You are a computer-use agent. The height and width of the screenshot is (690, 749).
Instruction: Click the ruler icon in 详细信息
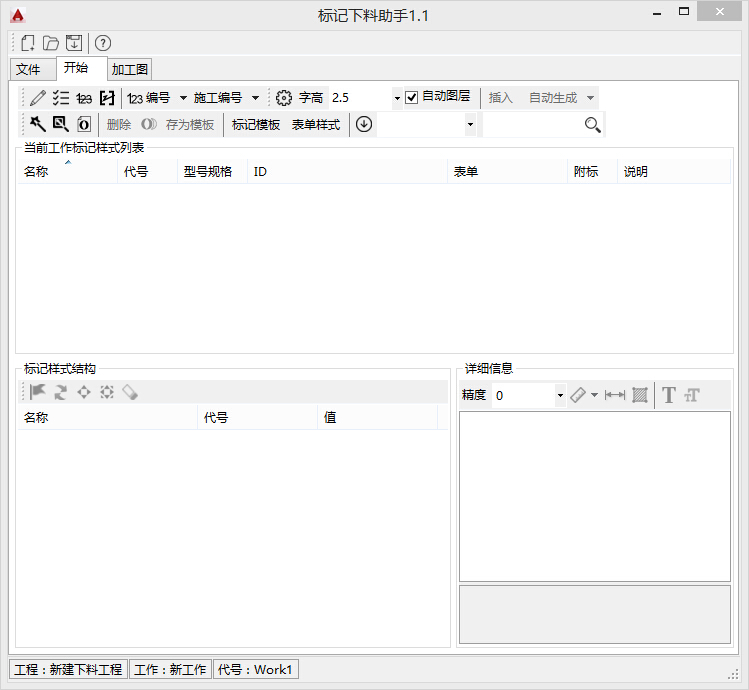click(x=578, y=395)
